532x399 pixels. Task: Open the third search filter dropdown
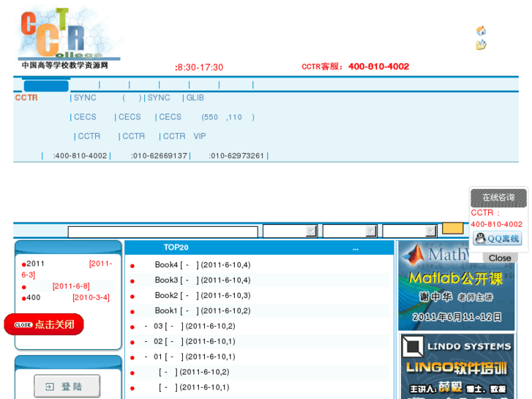coord(410,231)
